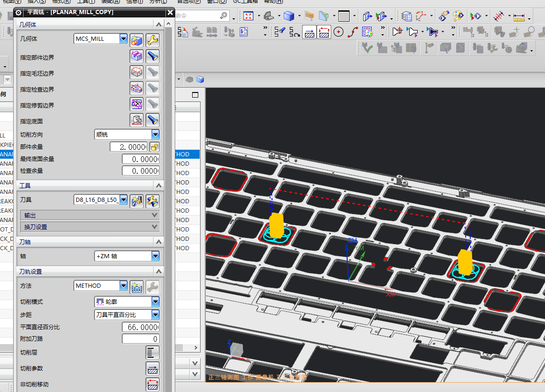This screenshot has width=545, height=392.
Task: Collapse the 刀轴 group header
Action: tap(90, 242)
